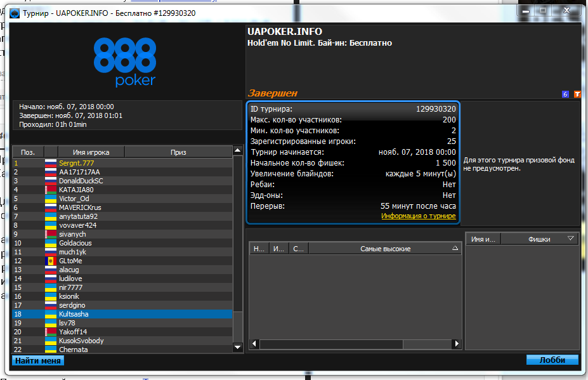Select player sivanych row

pos(122,234)
